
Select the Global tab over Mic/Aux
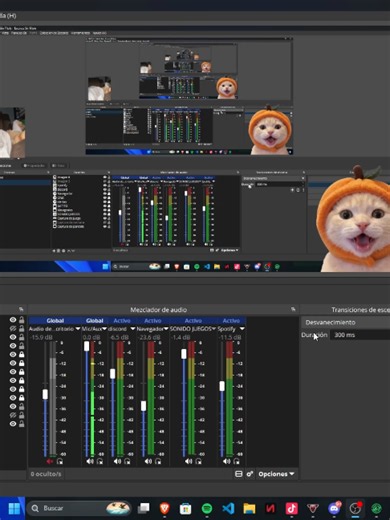tap(94, 320)
